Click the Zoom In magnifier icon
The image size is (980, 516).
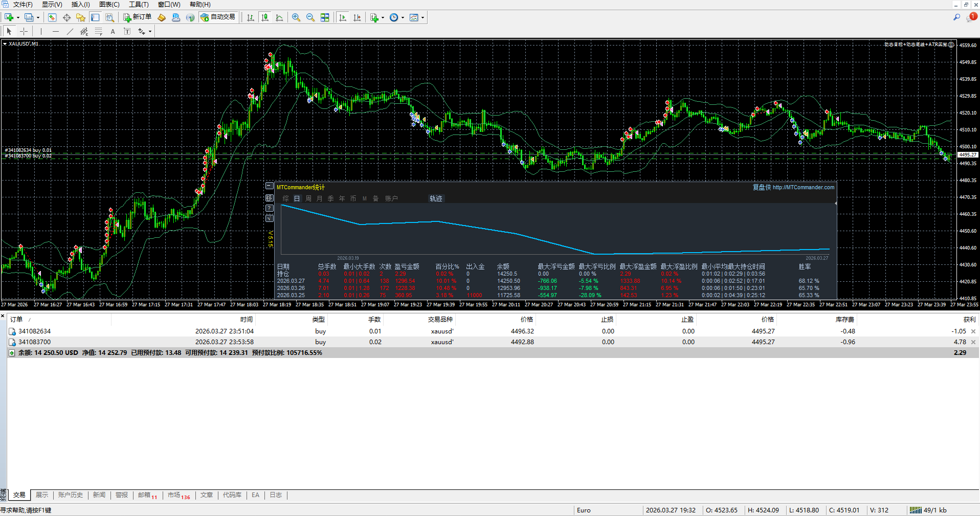pyautogui.click(x=296, y=17)
